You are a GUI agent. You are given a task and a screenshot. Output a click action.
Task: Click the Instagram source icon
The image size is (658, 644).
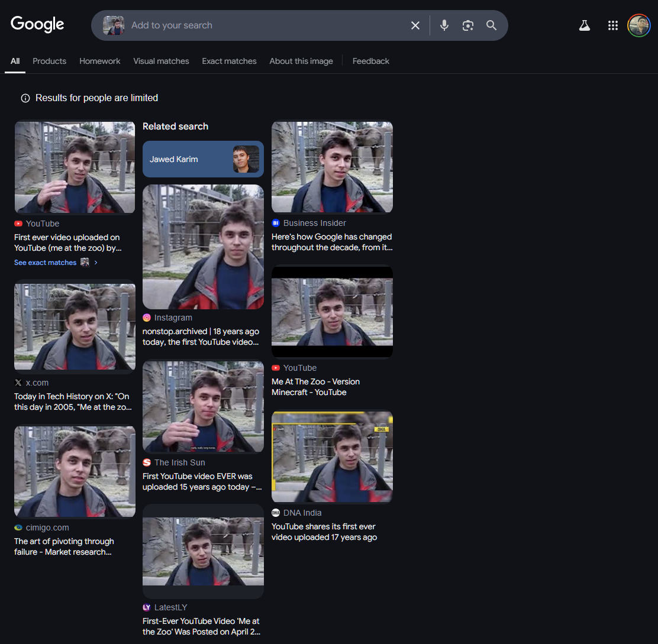coord(147,318)
